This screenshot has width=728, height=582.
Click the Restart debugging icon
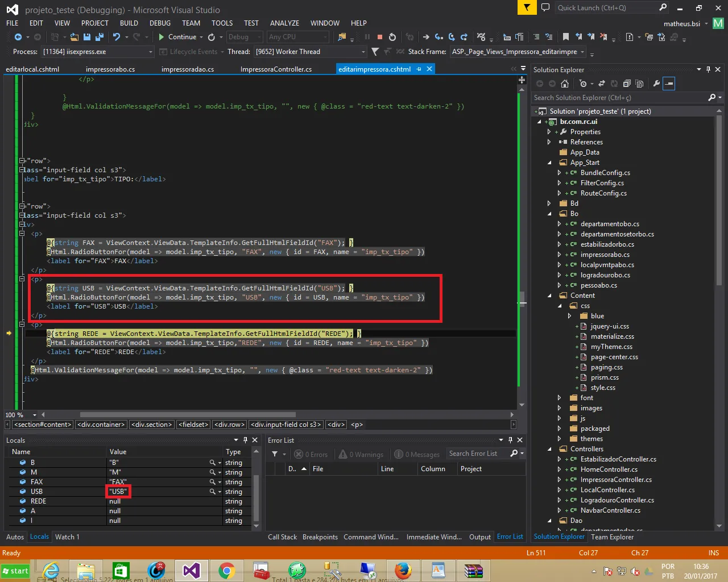392,37
